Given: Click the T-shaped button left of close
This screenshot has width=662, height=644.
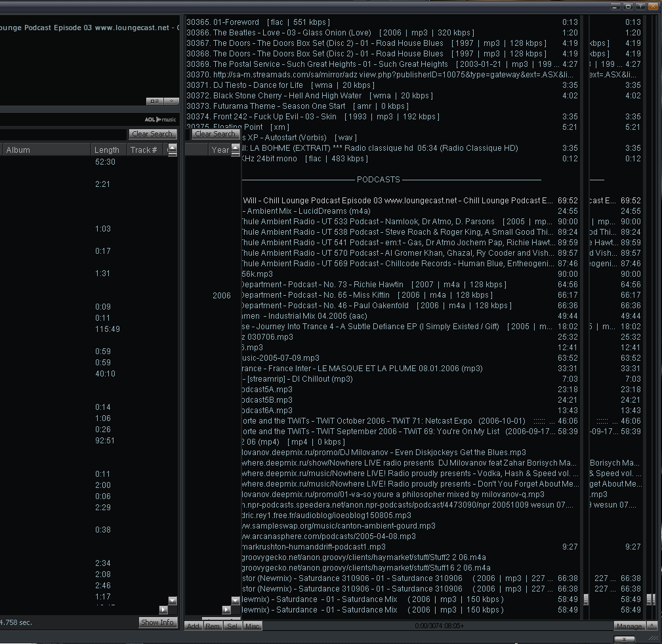Looking at the screenshot, I should [640, 7].
